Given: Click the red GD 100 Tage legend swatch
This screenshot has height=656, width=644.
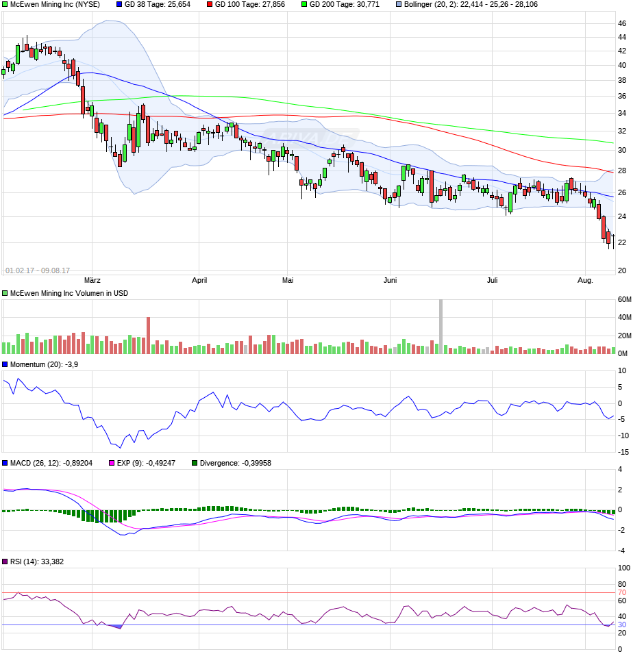Looking at the screenshot, I should click(x=210, y=5).
